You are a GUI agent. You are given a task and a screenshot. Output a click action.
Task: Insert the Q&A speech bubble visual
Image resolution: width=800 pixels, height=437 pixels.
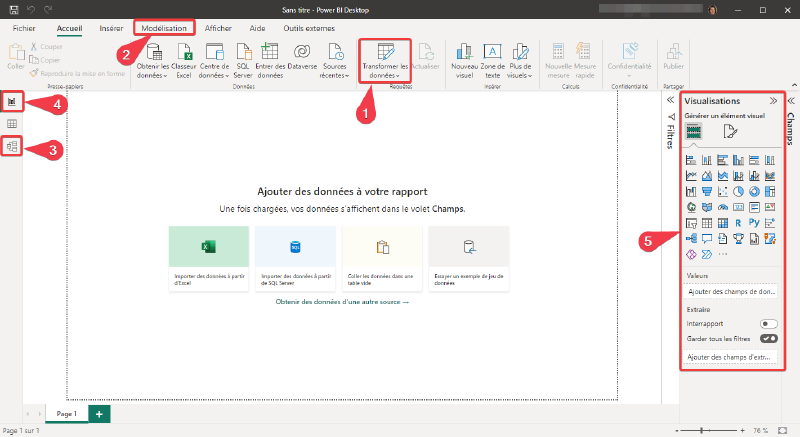[707, 239]
